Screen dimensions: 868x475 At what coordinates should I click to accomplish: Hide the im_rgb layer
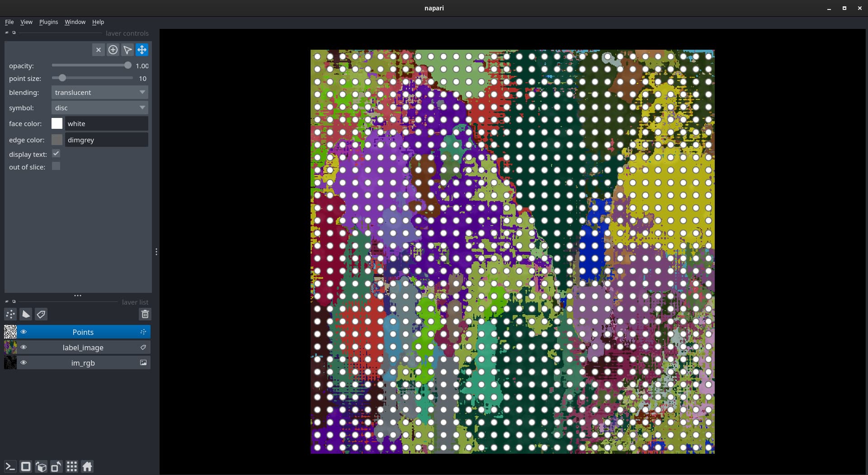(x=24, y=362)
